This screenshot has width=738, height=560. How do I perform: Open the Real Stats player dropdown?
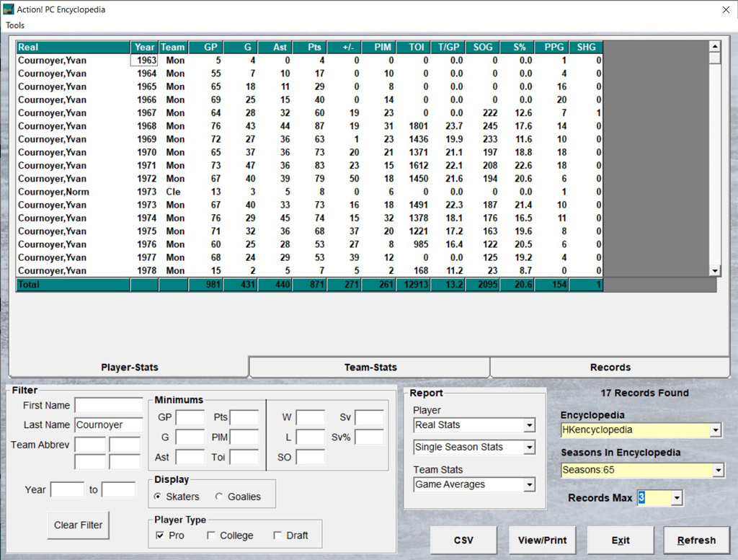click(x=530, y=425)
